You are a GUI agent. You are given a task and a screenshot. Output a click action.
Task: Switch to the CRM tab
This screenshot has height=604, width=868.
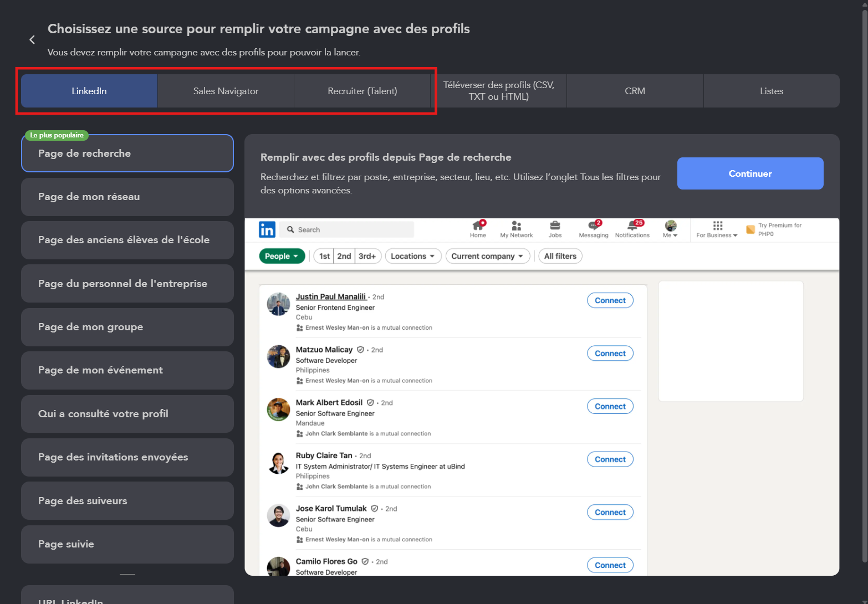(x=635, y=91)
